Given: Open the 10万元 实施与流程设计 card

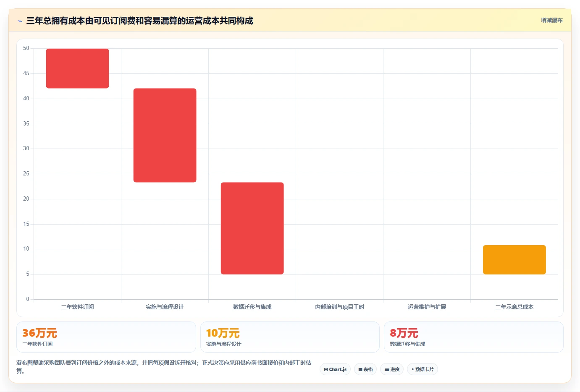Looking at the screenshot, I should (x=290, y=337).
